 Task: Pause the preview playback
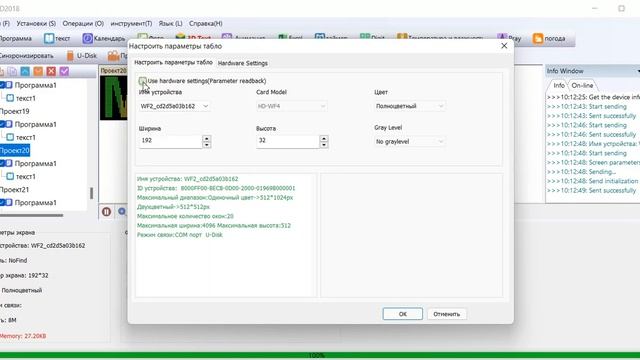(107, 211)
